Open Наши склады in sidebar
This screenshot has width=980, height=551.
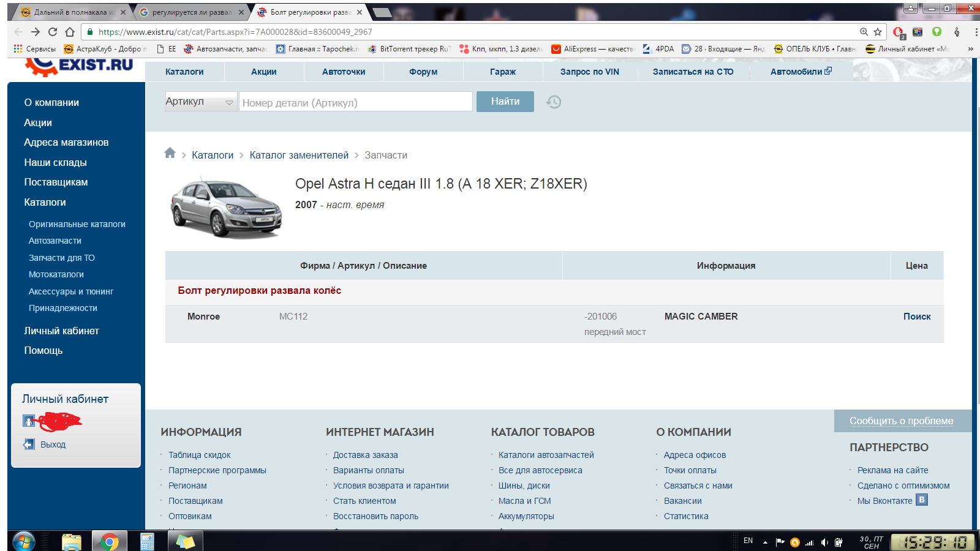point(55,163)
